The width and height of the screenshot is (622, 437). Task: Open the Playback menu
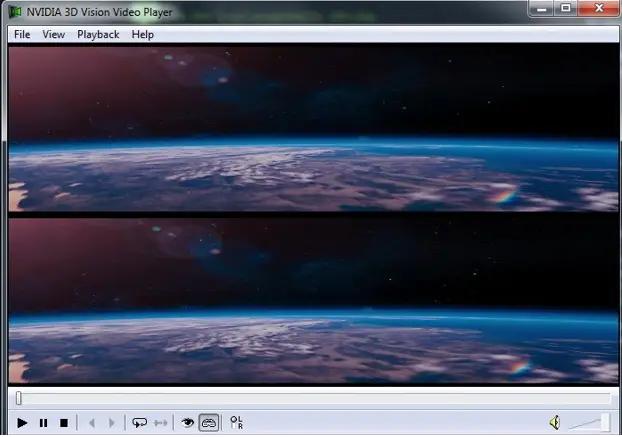(x=98, y=34)
